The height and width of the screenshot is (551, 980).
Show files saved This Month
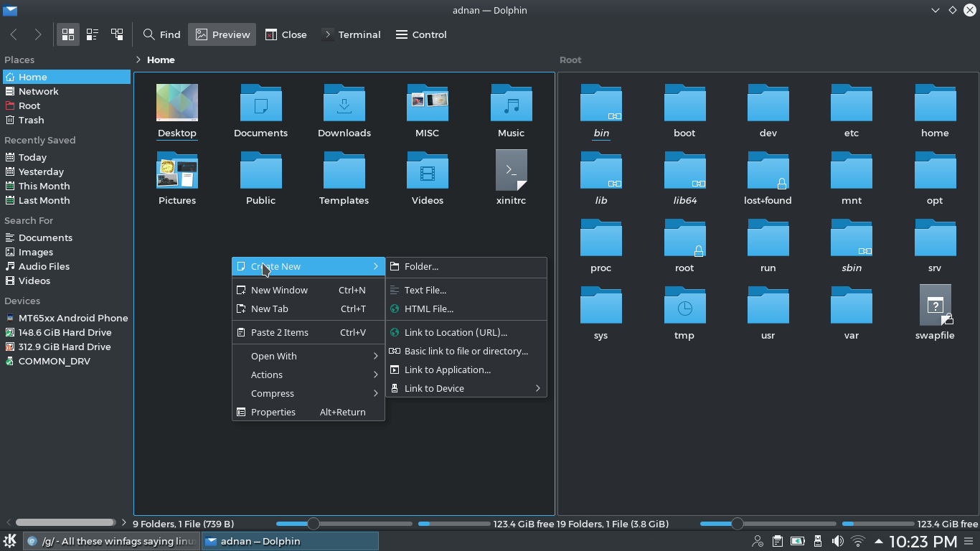pos(66,186)
